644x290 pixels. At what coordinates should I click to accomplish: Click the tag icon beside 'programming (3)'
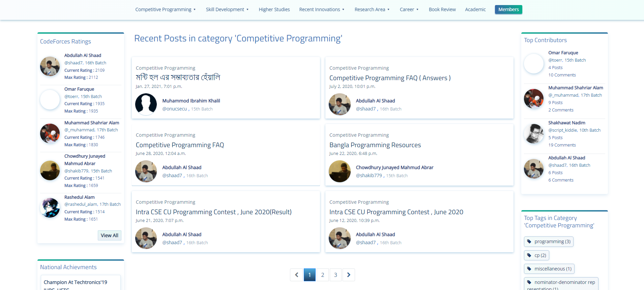(x=529, y=241)
